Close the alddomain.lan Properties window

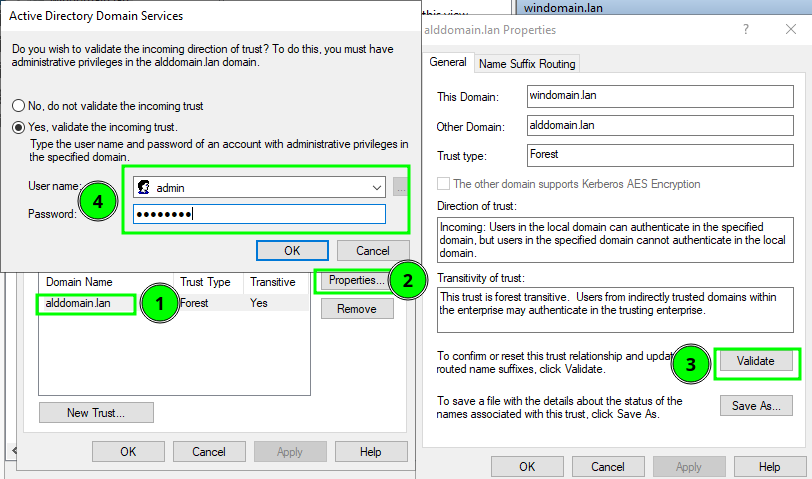tap(791, 29)
